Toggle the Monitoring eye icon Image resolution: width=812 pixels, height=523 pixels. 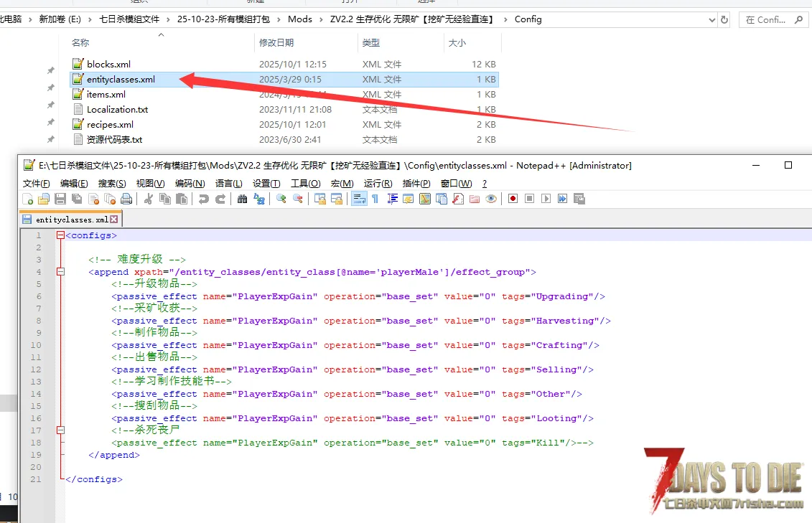click(x=491, y=199)
